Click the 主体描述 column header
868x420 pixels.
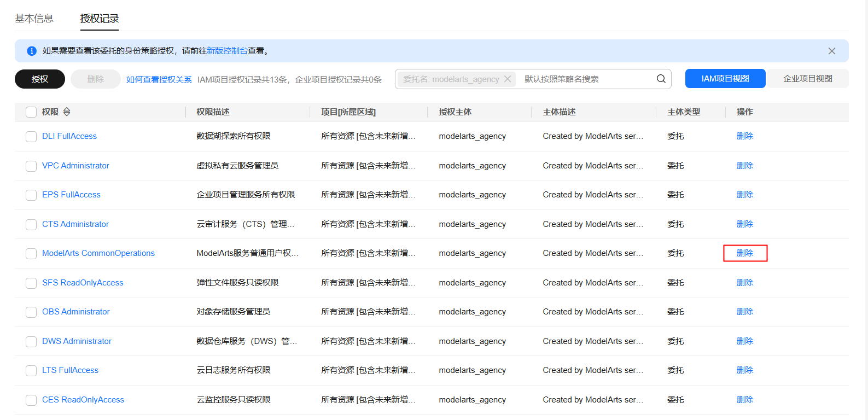tap(559, 112)
